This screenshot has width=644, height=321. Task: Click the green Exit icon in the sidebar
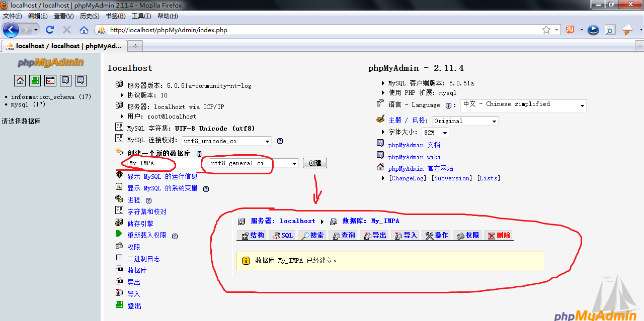35,80
